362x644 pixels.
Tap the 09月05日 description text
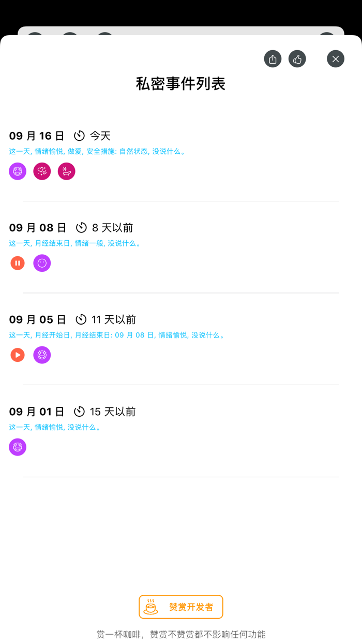tap(117, 335)
